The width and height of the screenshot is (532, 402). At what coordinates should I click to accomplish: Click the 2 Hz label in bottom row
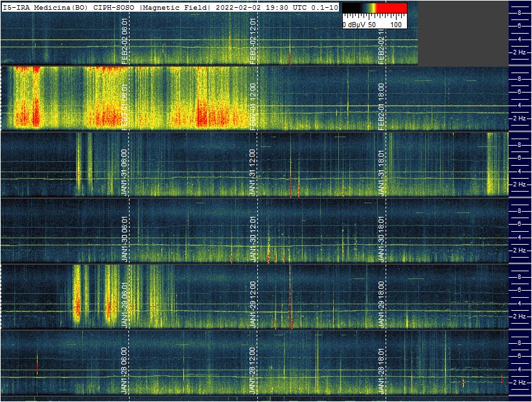[x=519, y=383]
